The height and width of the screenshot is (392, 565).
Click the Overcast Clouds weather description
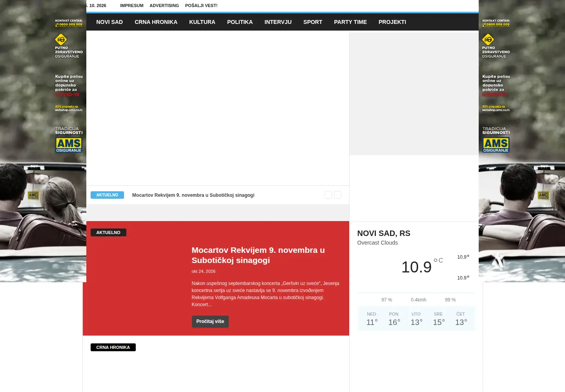[377, 243]
